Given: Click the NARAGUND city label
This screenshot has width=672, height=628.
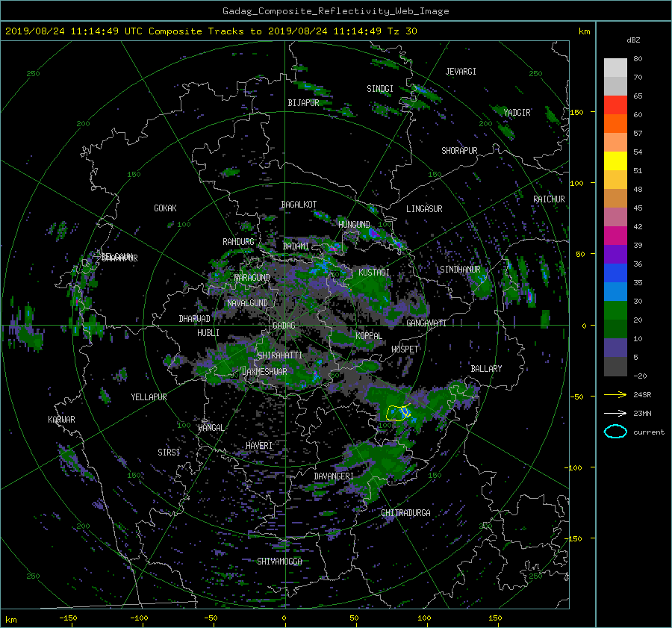Looking at the screenshot, I should point(252,278).
